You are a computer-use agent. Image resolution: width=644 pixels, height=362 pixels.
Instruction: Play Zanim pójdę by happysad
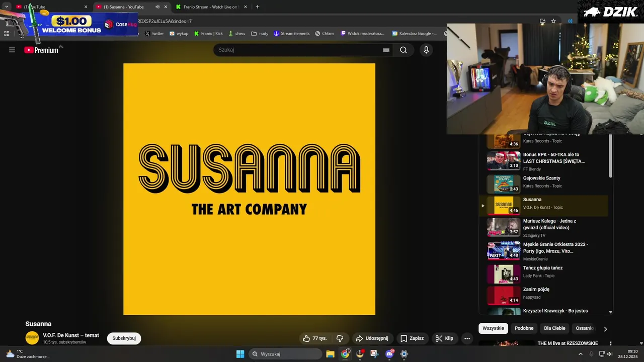tap(543, 296)
